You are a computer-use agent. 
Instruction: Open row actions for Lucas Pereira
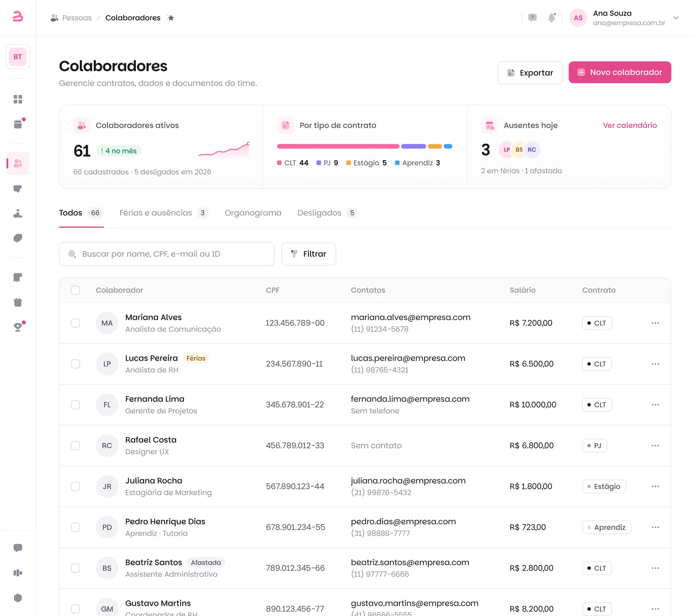[x=655, y=364]
